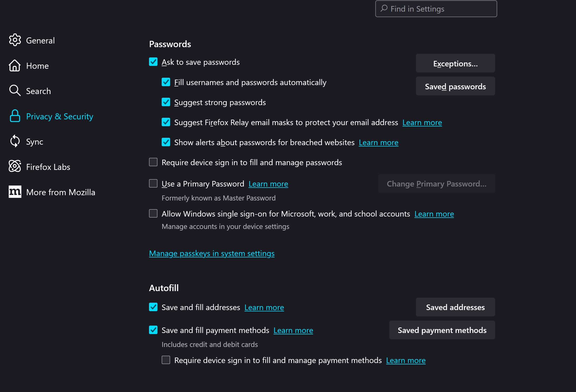576x392 pixels.
Task: Open Manage passkeys in system settings link
Action: tap(212, 253)
